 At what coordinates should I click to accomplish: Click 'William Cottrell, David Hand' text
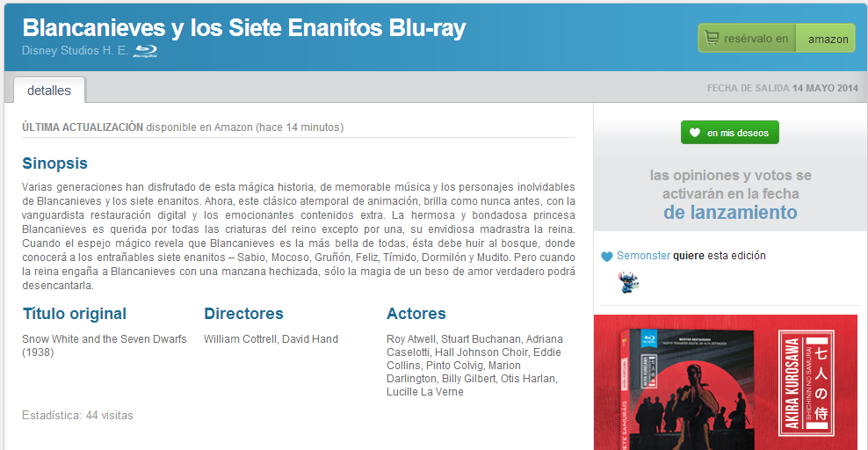[x=271, y=338]
